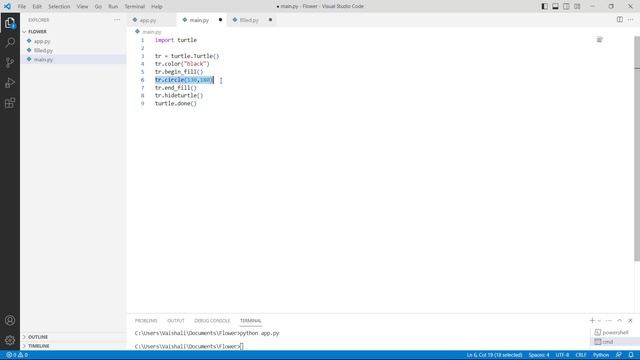Toggle secondary side bar layout icon
The width and height of the screenshot is (640, 360).
[x=566, y=6]
